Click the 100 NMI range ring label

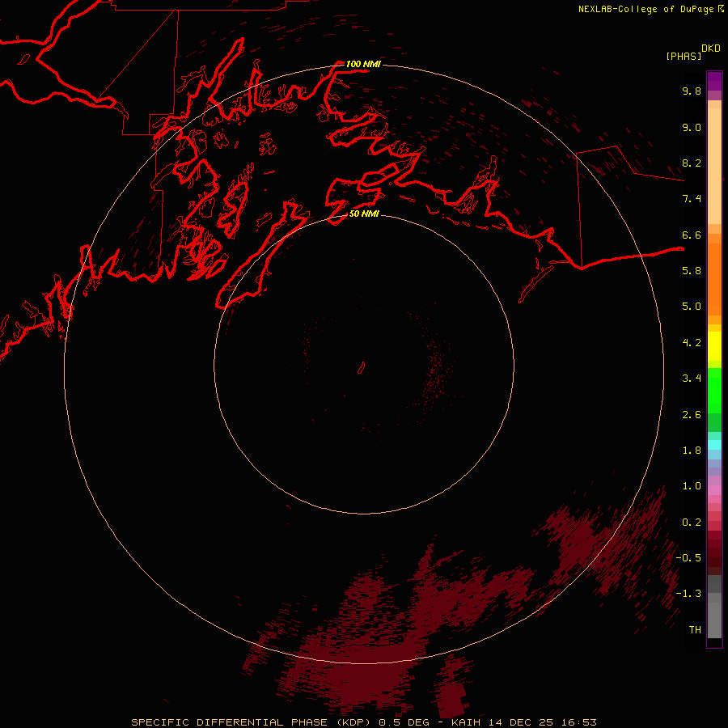pos(363,64)
